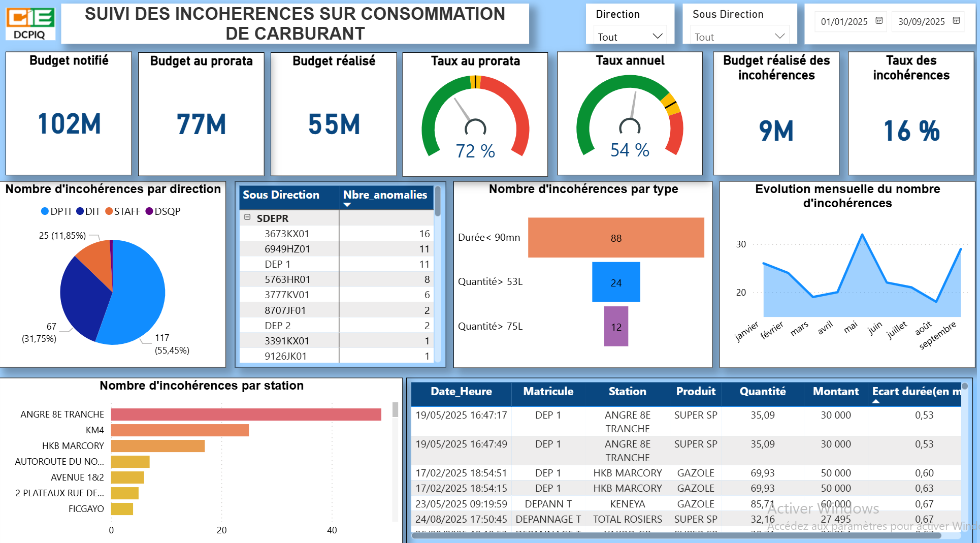980x543 pixels.
Task: Click the Nbre_anomalies sort arrow
Action: pyautogui.click(x=348, y=205)
